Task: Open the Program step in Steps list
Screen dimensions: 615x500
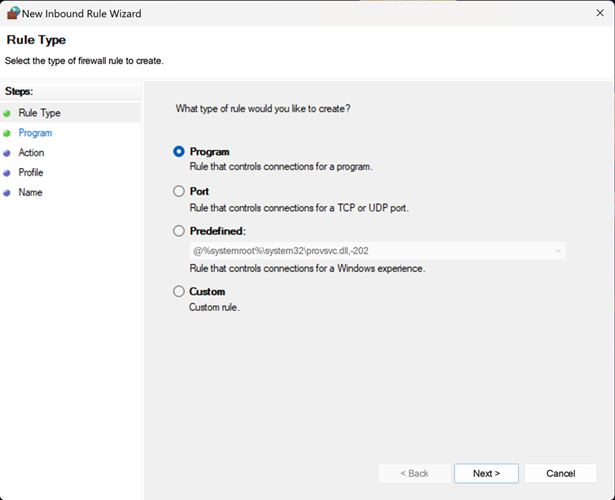Action: pos(35,133)
